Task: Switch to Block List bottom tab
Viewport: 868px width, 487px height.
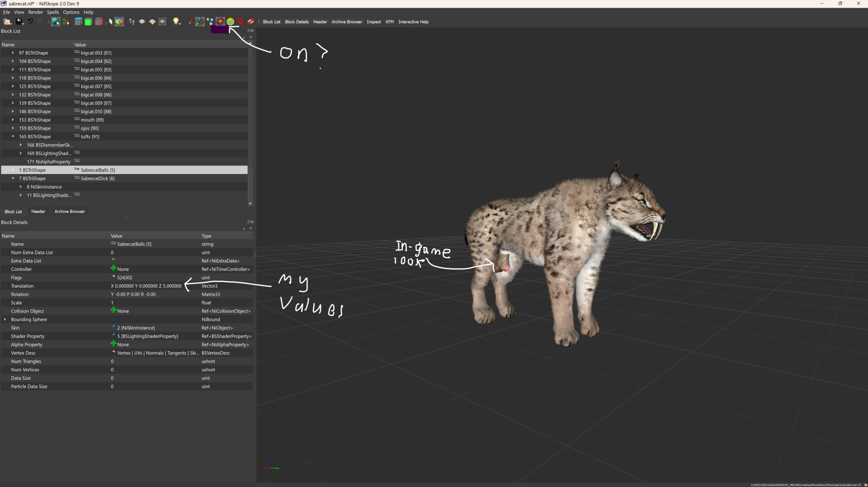Action: [x=13, y=212]
